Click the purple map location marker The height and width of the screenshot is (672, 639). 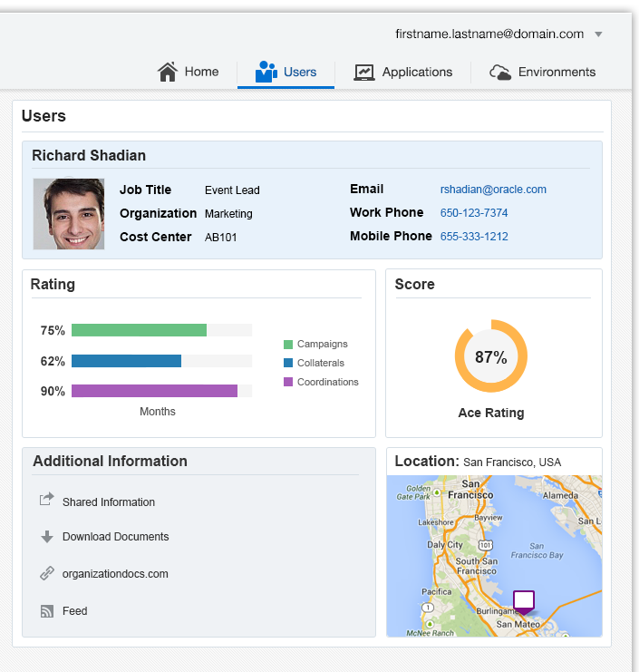pyautogui.click(x=523, y=602)
